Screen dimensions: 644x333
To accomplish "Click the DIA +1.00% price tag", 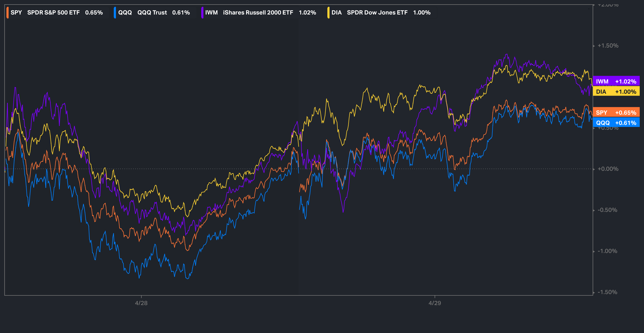I will click(x=616, y=92).
